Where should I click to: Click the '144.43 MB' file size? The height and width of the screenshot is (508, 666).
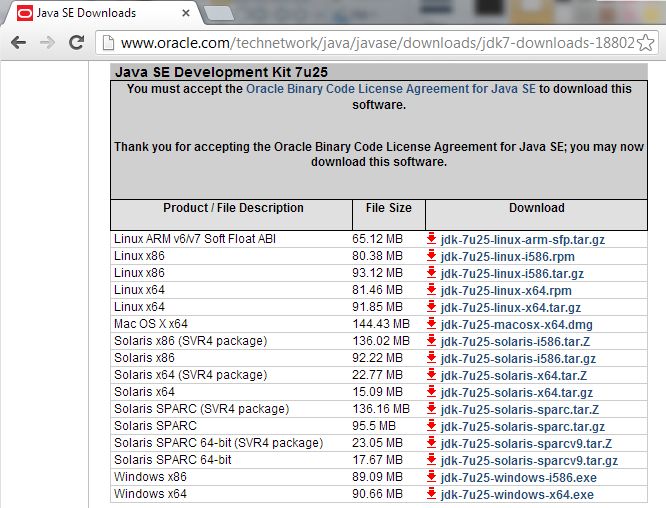381,324
